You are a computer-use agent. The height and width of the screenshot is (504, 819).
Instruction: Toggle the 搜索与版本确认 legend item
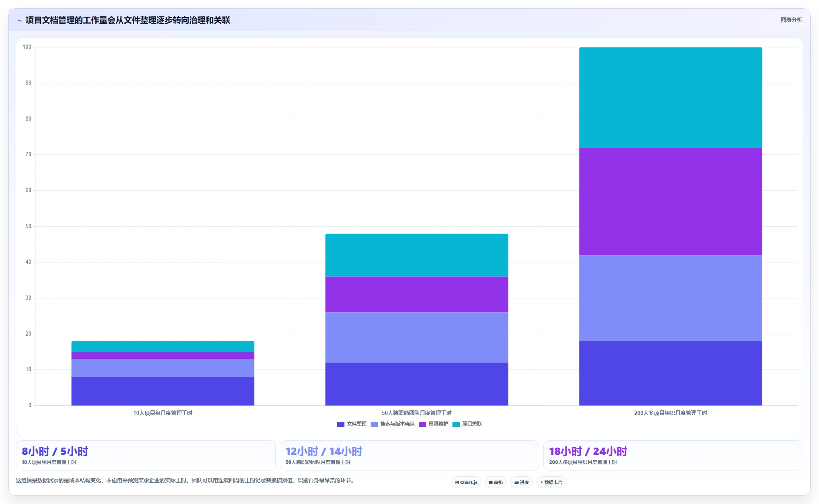tap(393, 424)
